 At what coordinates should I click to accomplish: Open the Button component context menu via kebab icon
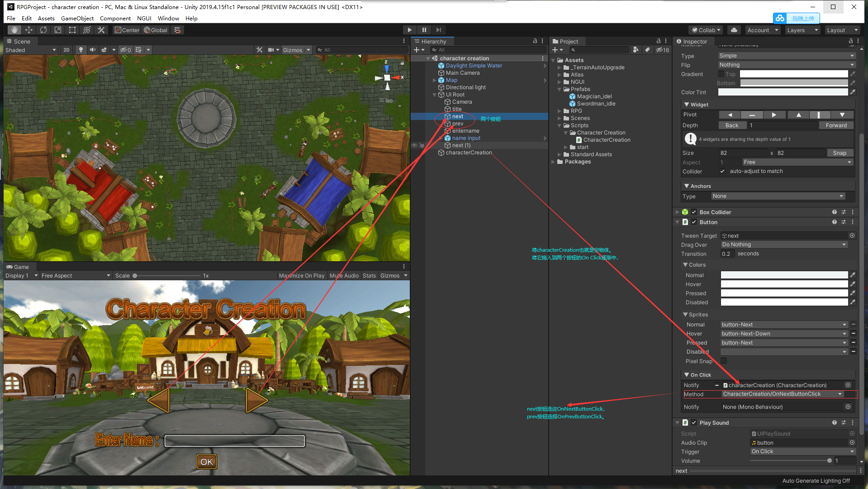pyautogui.click(x=853, y=222)
